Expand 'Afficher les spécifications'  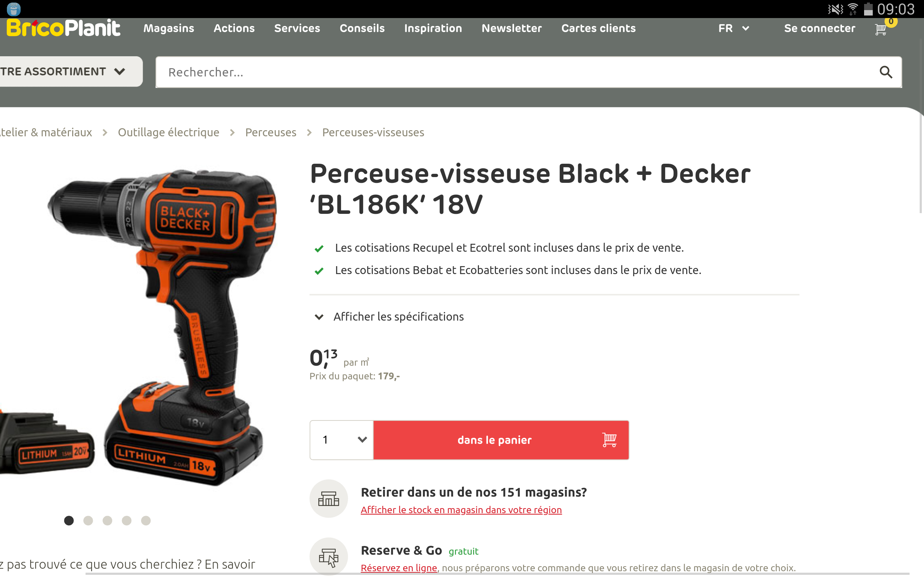coord(389,317)
